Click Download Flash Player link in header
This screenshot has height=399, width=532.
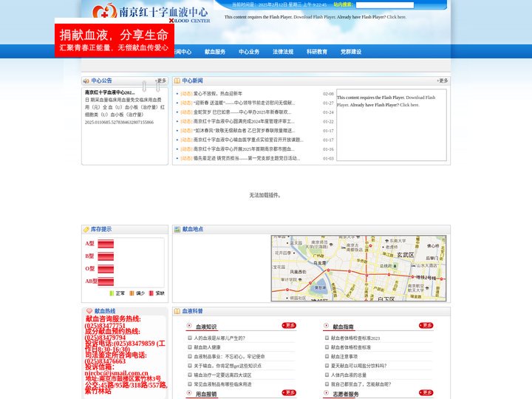(x=315, y=17)
